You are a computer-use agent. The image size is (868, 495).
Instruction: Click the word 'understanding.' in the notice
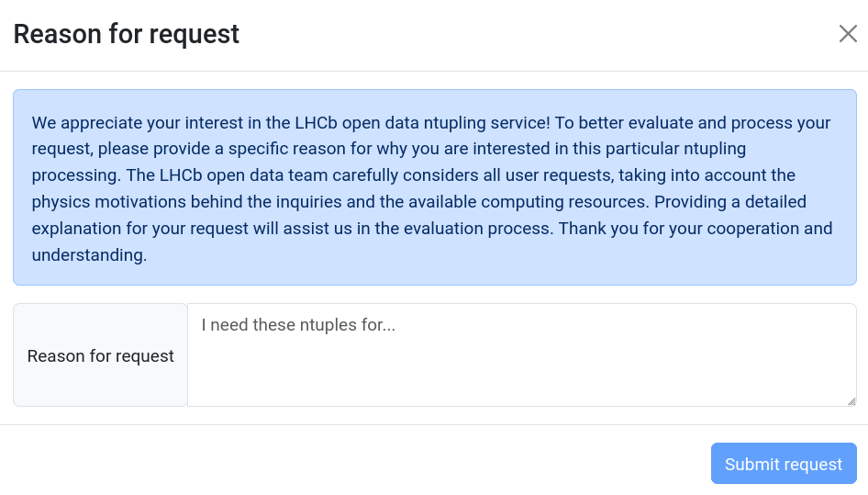(x=89, y=255)
